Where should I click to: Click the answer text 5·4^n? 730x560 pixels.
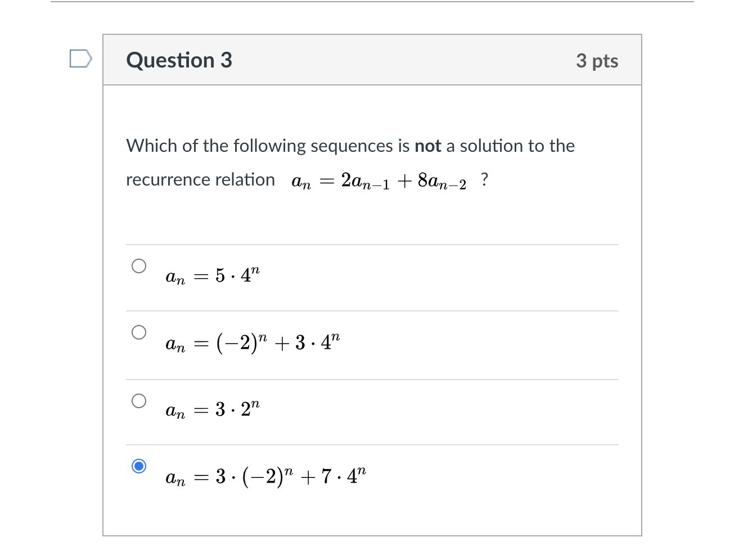click(x=212, y=276)
